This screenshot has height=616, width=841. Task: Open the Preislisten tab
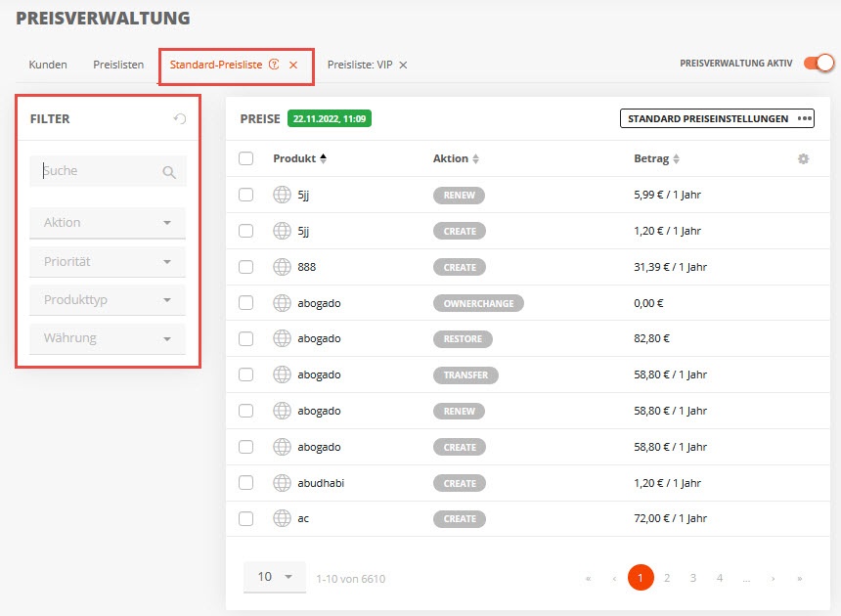pyautogui.click(x=118, y=65)
